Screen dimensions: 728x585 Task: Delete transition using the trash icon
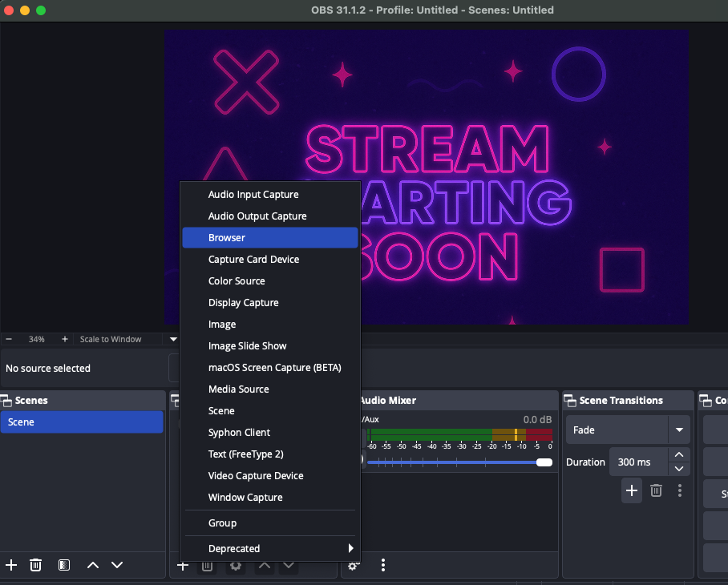(x=656, y=490)
